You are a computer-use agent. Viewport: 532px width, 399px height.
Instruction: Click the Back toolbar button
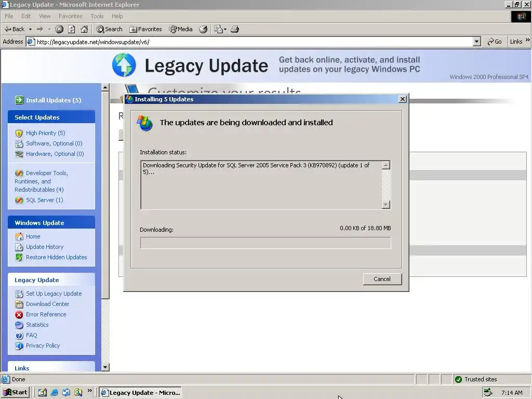coord(14,29)
